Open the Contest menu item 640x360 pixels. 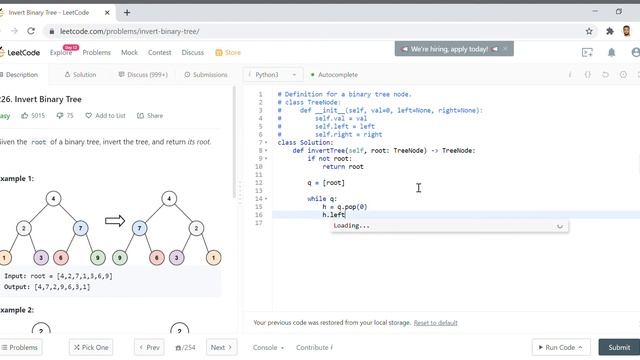point(160,53)
